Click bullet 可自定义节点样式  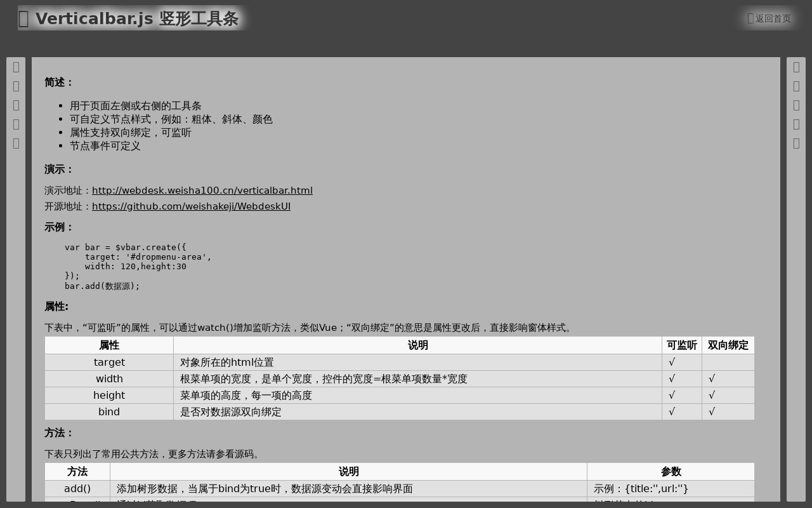[171, 119]
